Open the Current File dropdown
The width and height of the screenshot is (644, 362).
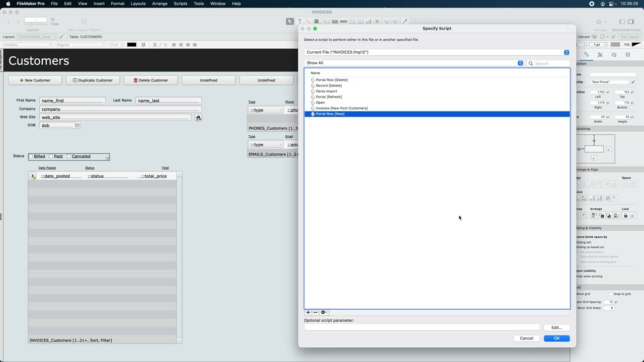tap(437, 52)
